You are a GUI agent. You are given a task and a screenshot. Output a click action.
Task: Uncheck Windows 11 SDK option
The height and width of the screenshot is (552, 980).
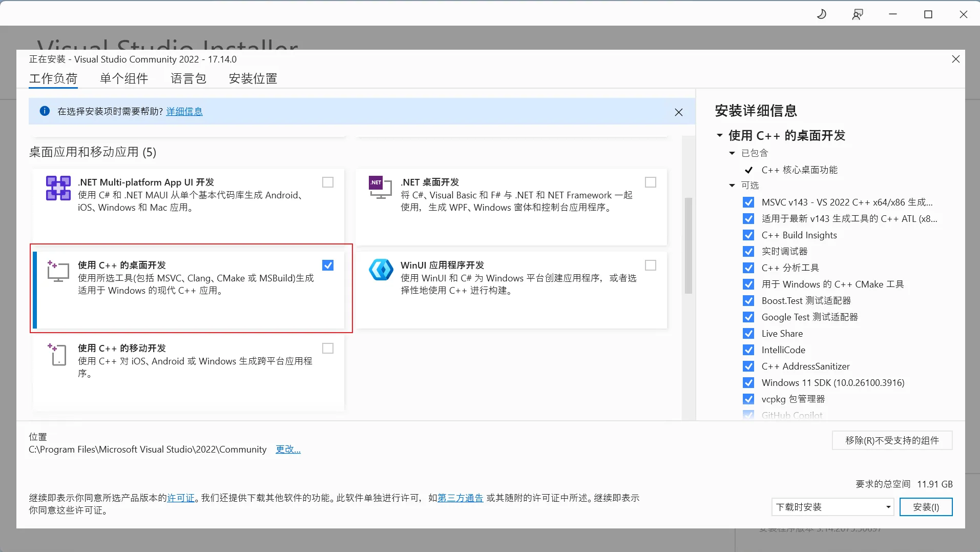pos(748,383)
